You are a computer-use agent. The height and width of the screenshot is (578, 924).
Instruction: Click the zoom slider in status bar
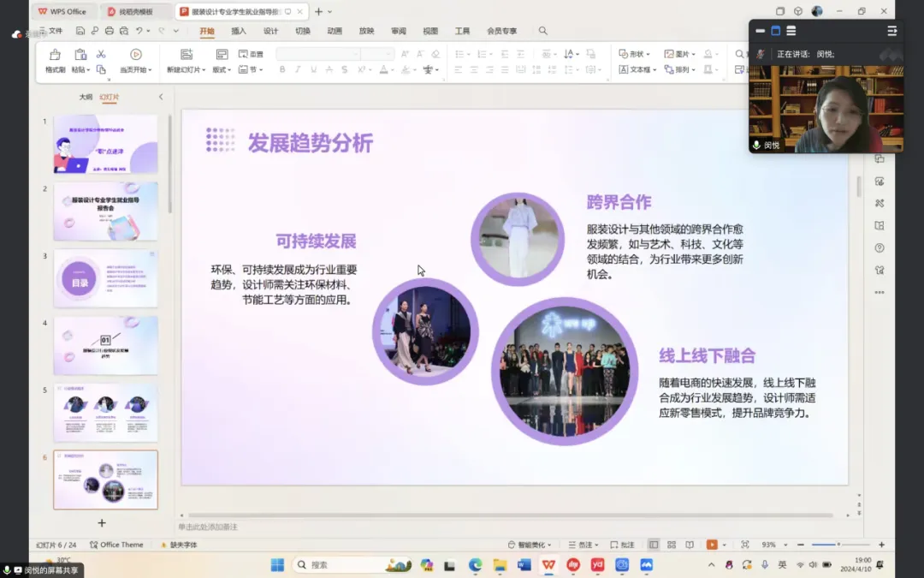(x=837, y=545)
